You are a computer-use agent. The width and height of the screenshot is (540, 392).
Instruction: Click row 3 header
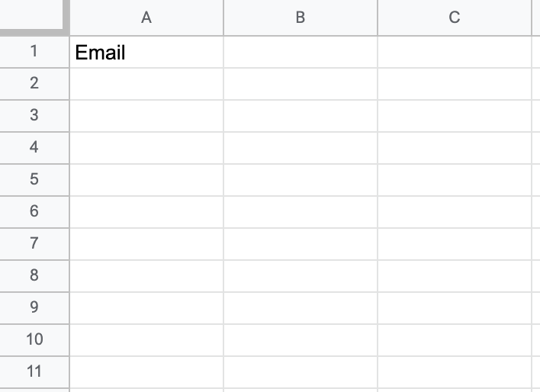[x=34, y=116]
